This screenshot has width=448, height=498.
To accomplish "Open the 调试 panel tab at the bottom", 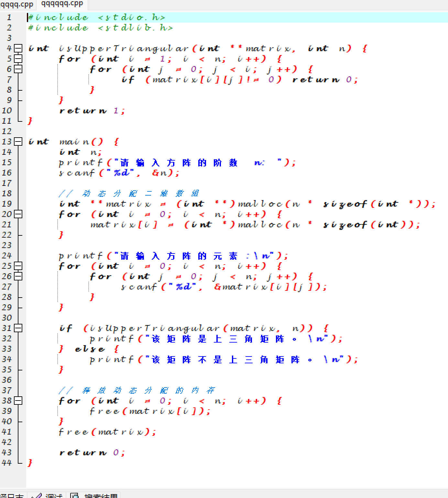I will coord(48,495).
